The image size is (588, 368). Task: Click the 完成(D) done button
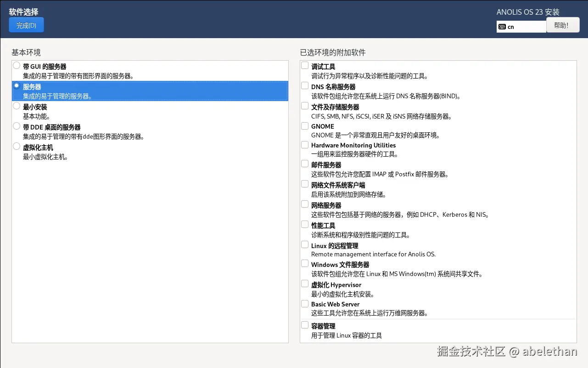[x=26, y=25]
